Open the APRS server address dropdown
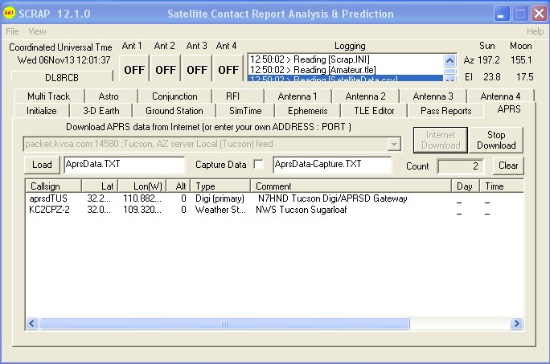Viewport: 550px width, 364px height. pyautogui.click(x=394, y=144)
